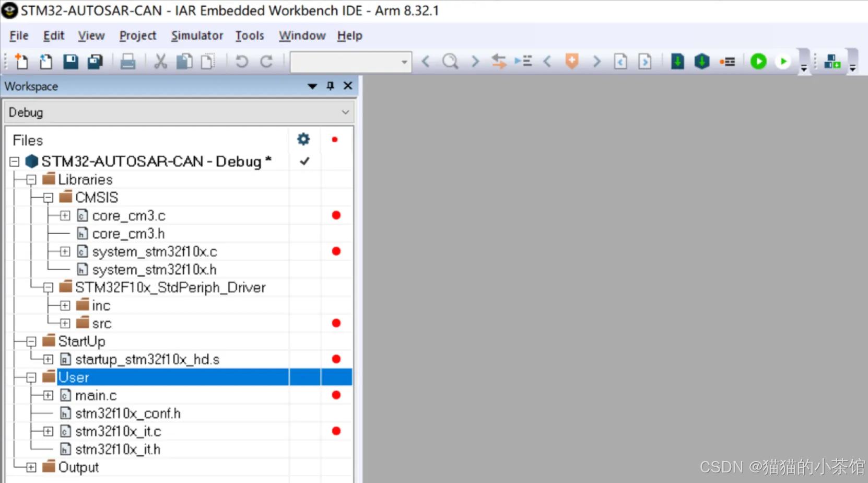This screenshot has height=483, width=868.
Task: Click the Replace orange arrows icon
Action: pyautogui.click(x=499, y=62)
